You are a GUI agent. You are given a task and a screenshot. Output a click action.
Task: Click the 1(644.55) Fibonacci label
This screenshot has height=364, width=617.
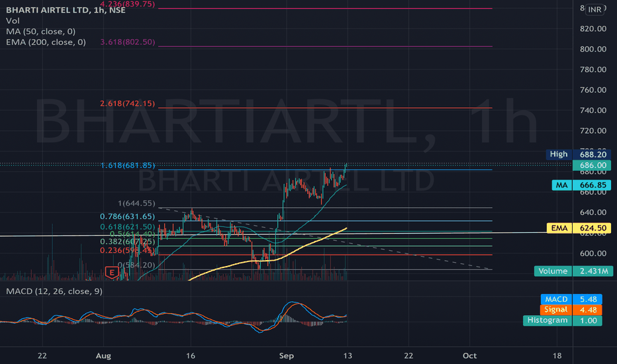(136, 203)
